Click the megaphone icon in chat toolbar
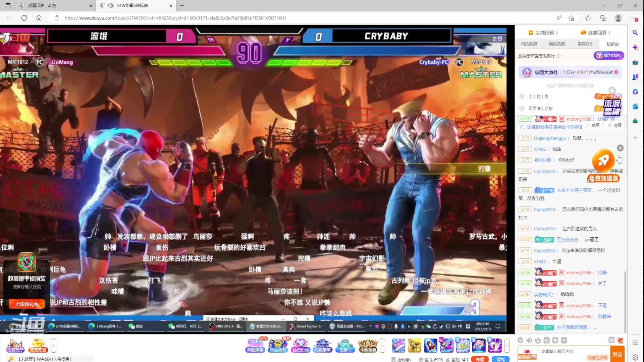This screenshot has width=644, height=362. point(529,340)
